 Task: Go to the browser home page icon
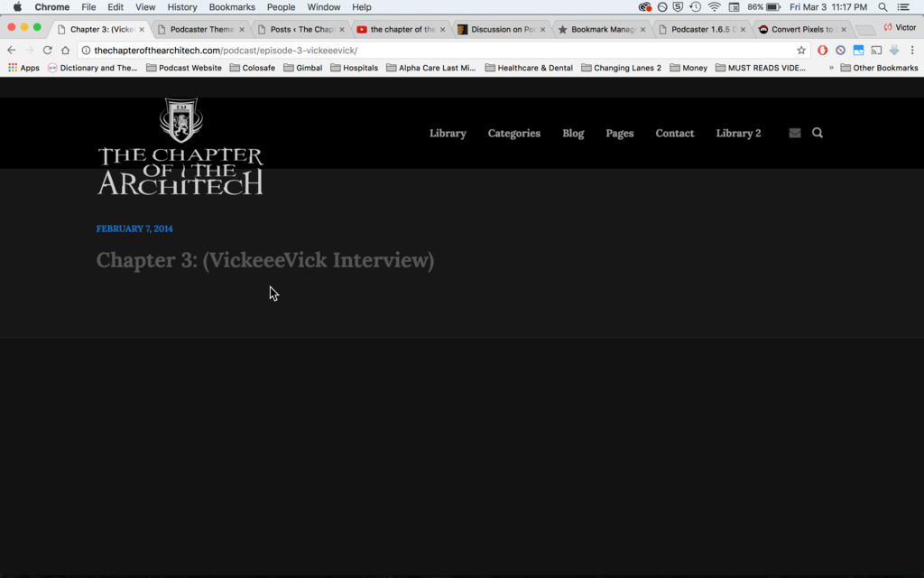tap(65, 51)
